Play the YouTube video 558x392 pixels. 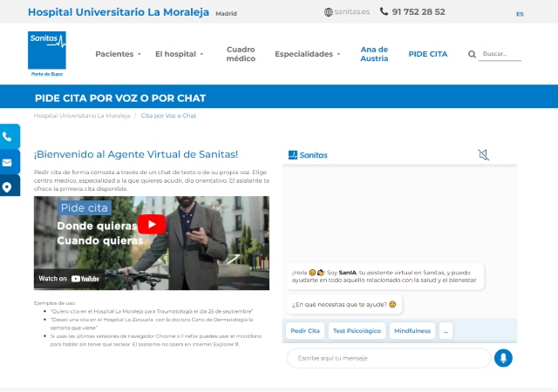152,224
